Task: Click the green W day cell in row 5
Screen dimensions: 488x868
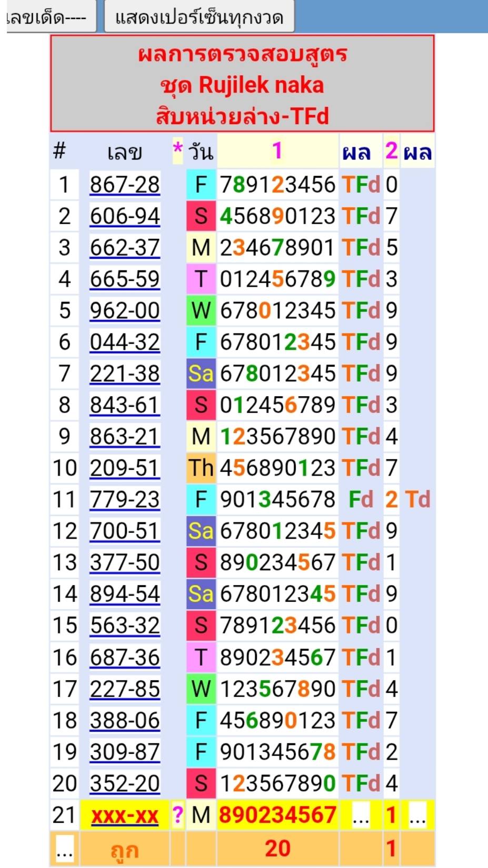Action: [x=201, y=310]
